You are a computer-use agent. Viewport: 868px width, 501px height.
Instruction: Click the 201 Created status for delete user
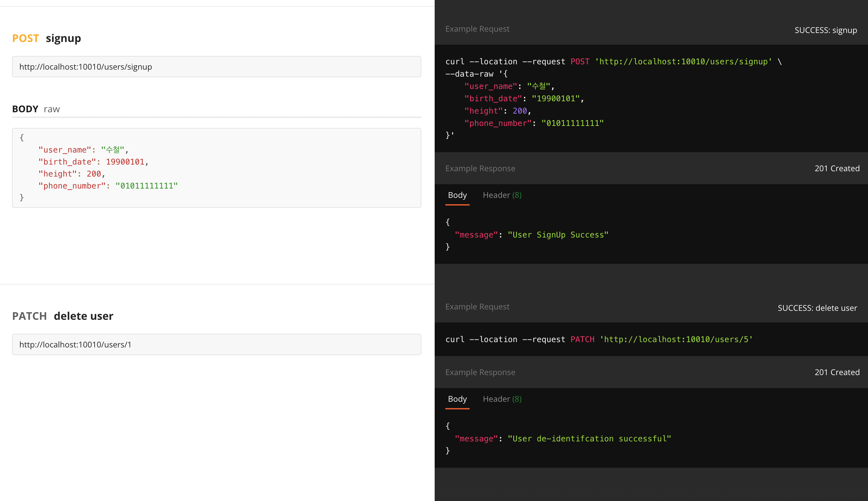(x=837, y=372)
